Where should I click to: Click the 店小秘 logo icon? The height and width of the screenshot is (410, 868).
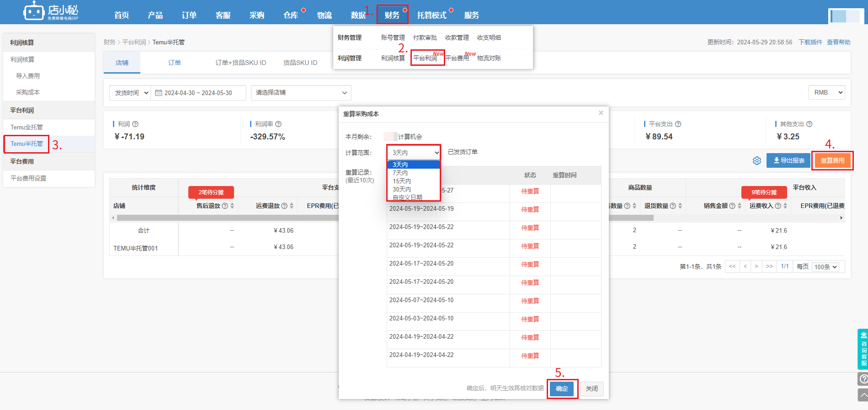51,11
